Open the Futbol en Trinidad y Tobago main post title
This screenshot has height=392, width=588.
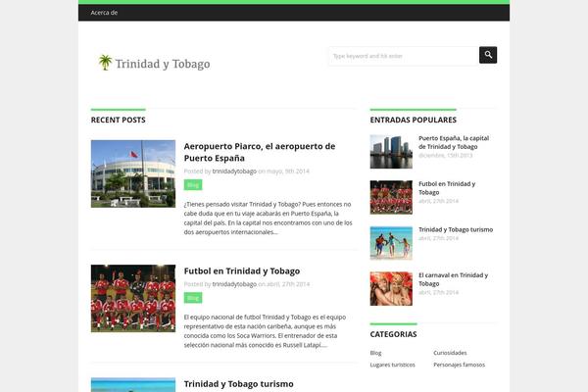pos(242,270)
